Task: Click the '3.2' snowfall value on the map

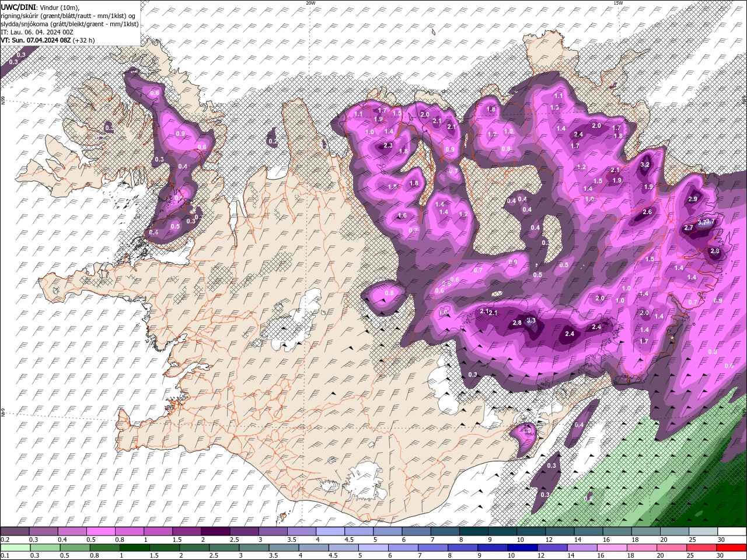Action: [645, 165]
